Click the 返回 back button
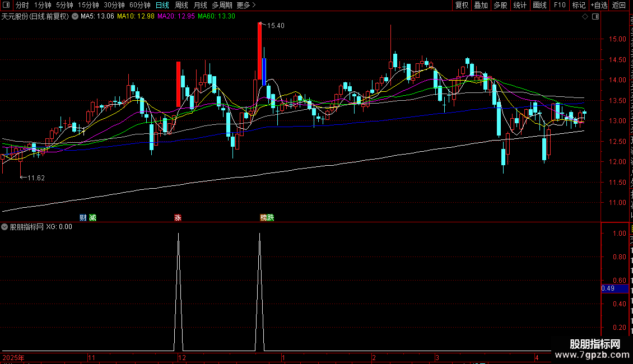The image size is (633, 364). click(x=619, y=5)
